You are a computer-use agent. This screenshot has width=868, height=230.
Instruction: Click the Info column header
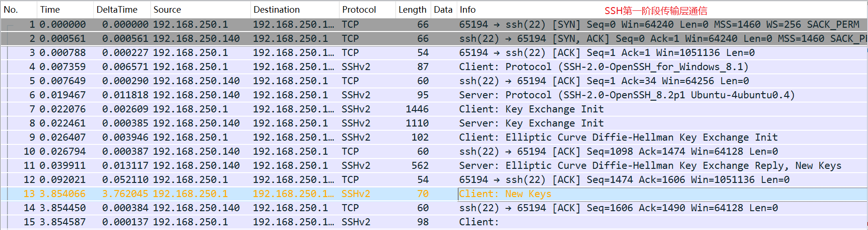click(468, 9)
